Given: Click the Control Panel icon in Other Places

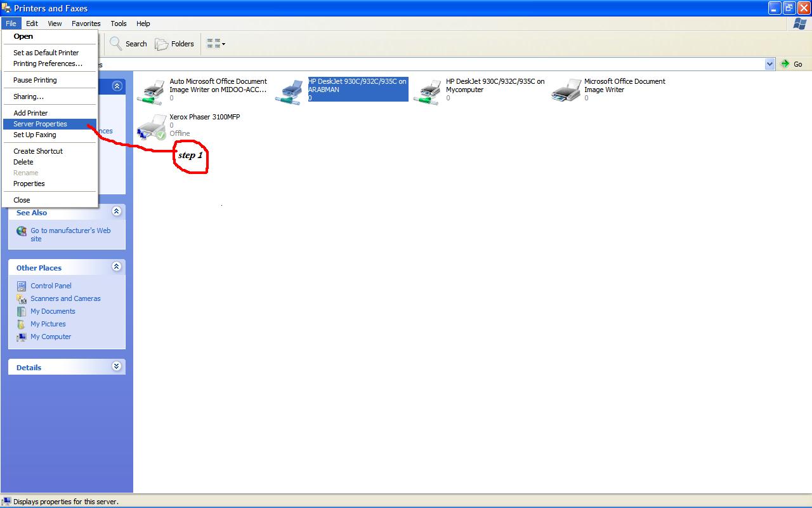Looking at the screenshot, I should pyautogui.click(x=22, y=286).
